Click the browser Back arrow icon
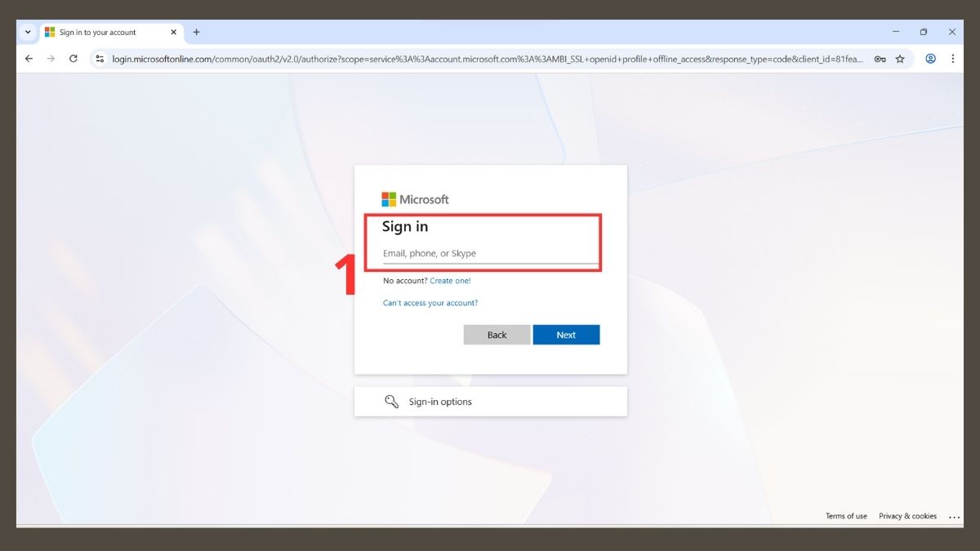980x551 pixels. click(29, 59)
